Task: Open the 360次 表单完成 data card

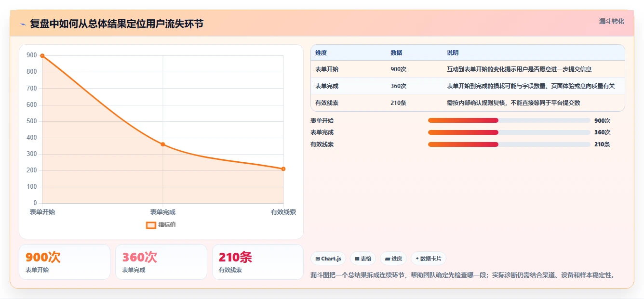Action: [161, 262]
